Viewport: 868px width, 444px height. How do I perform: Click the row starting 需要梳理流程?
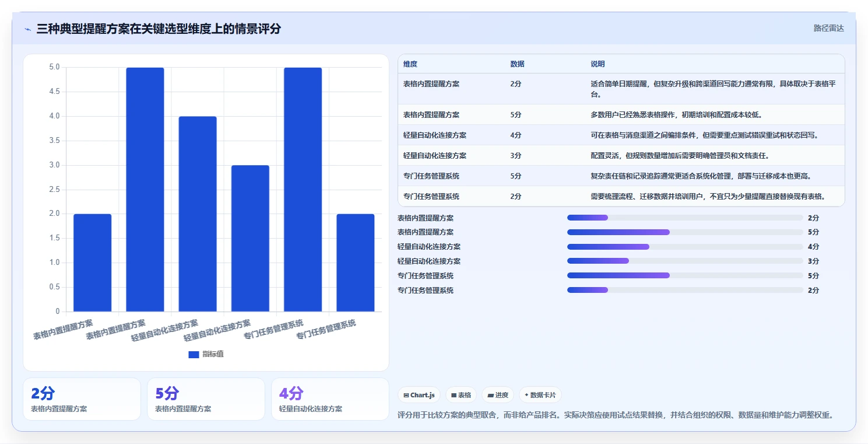pyautogui.click(x=621, y=196)
